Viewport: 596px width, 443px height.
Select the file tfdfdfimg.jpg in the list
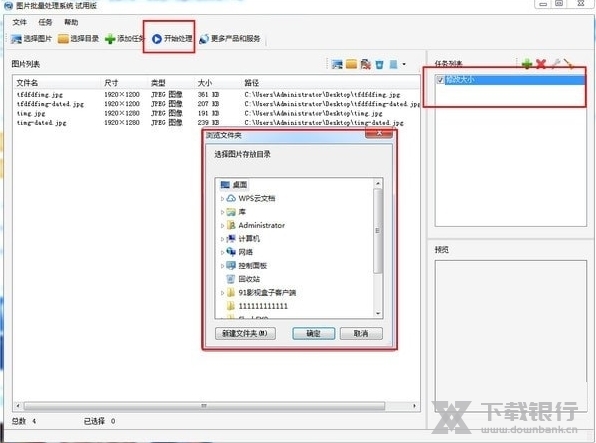tap(40, 94)
